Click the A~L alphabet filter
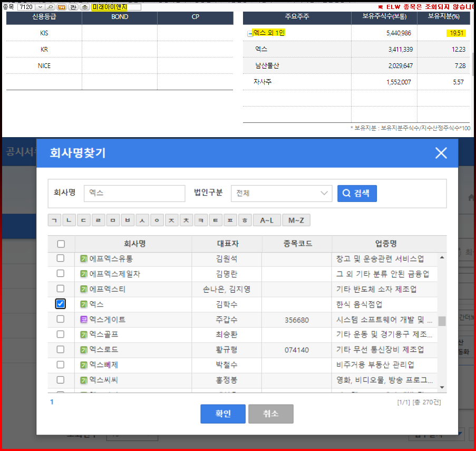This screenshot has width=476, height=451. click(267, 220)
